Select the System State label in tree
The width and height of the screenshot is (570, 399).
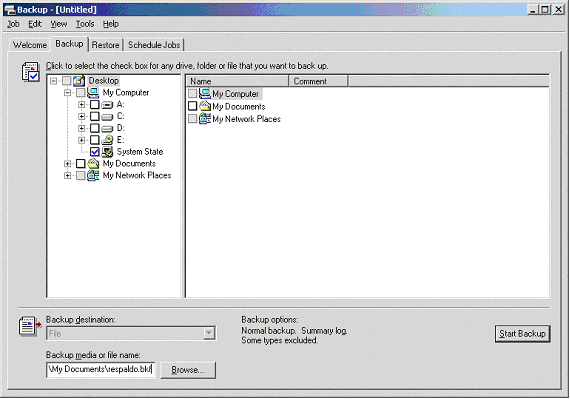coord(140,152)
